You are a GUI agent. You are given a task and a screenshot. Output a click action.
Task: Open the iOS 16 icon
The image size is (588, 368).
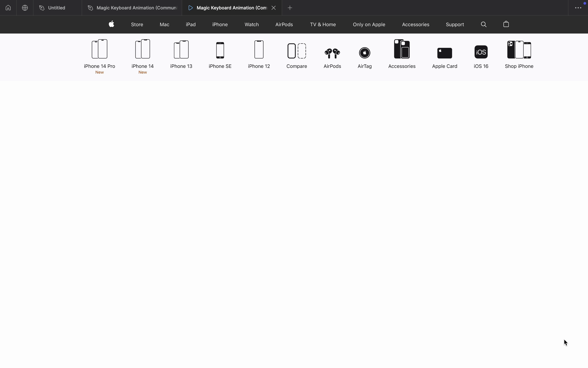(x=481, y=52)
